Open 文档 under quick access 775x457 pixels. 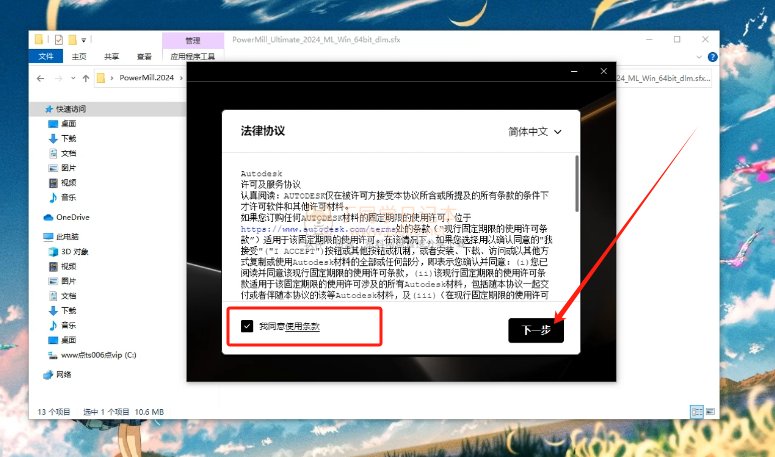click(x=69, y=153)
